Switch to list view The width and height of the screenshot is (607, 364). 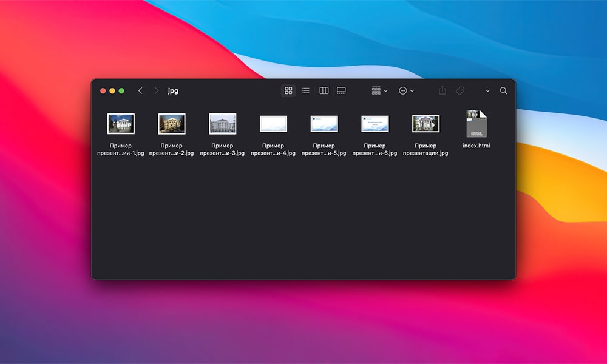click(x=305, y=90)
